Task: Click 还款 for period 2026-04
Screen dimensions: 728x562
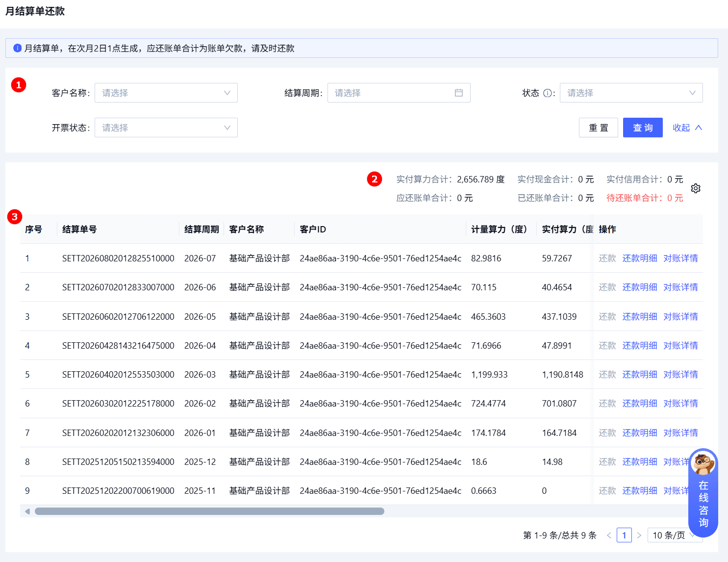Action: (x=607, y=346)
